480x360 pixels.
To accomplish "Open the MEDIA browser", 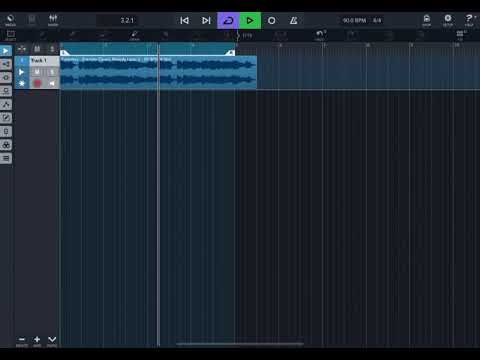I will point(10,21).
